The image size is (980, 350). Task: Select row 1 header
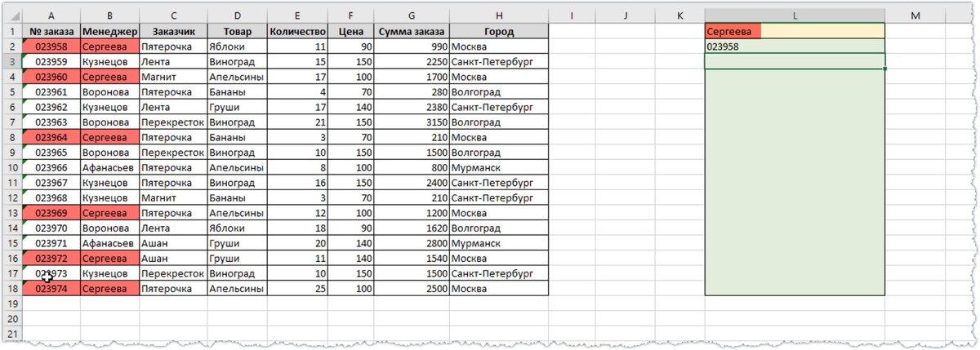14,31
